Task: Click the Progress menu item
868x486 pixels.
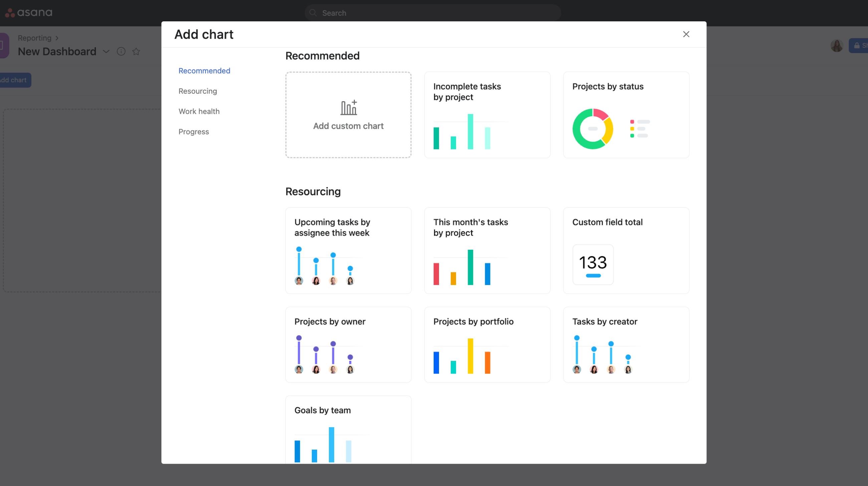Action: coord(194,131)
